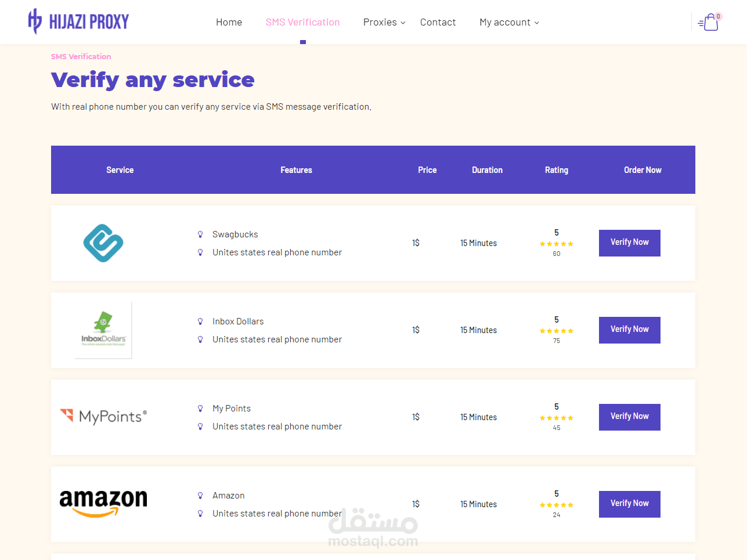Screen dimensions: 747x560
Task: Click the star rating in Inbox Dollars row
Action: [557, 331]
